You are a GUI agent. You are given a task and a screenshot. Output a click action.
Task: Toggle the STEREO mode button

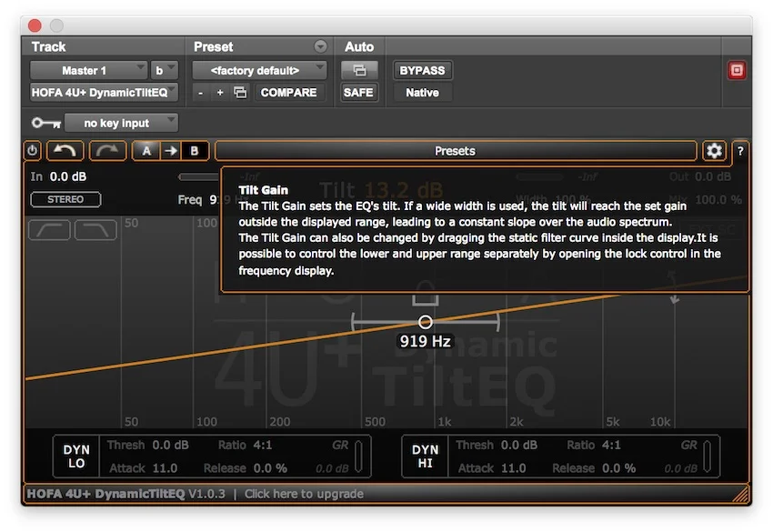click(x=65, y=199)
